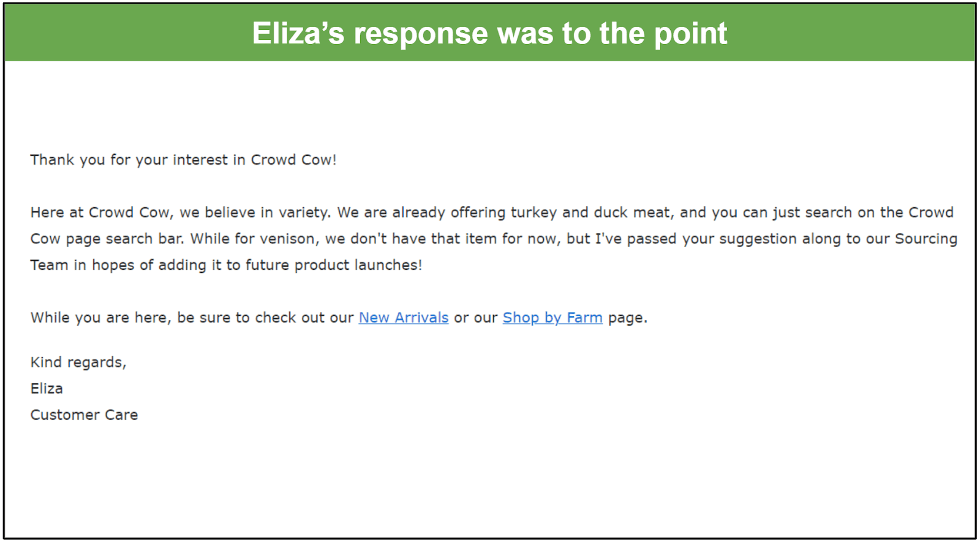Click the word 'Eliza's' in the header
This screenshot has width=980, height=543.
(x=298, y=33)
